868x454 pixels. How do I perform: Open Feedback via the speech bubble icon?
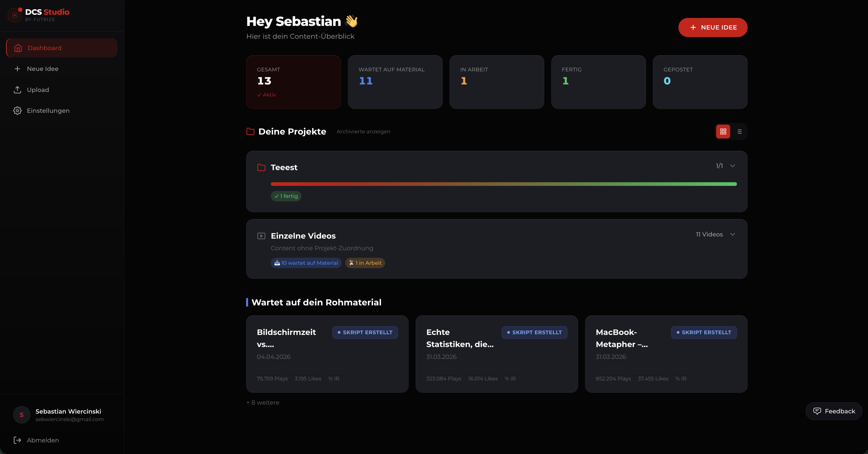(818, 411)
